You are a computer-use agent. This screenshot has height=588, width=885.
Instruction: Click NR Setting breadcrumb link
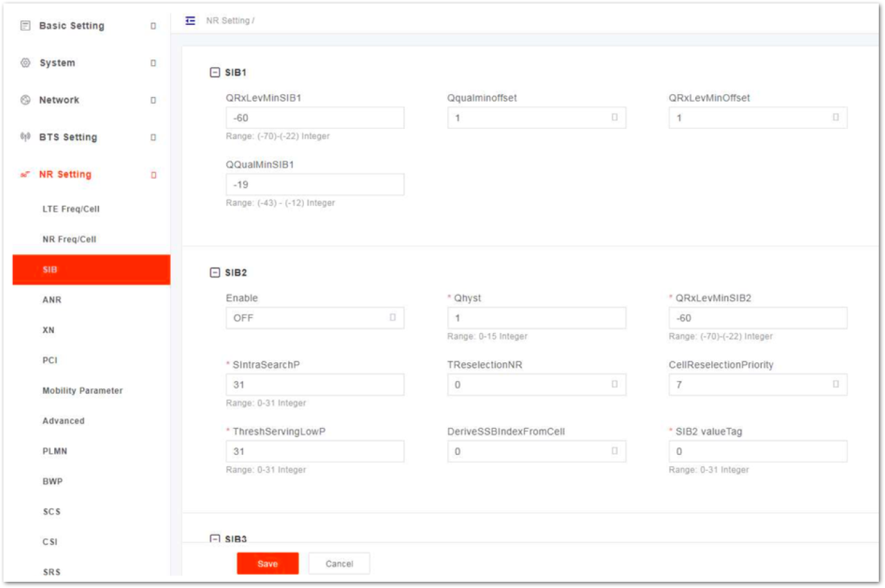228,21
